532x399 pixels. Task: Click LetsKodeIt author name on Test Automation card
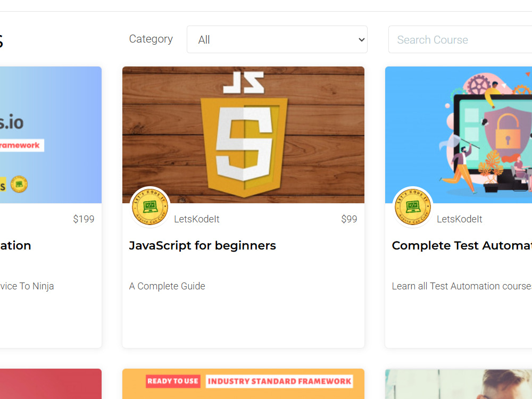coord(460,219)
